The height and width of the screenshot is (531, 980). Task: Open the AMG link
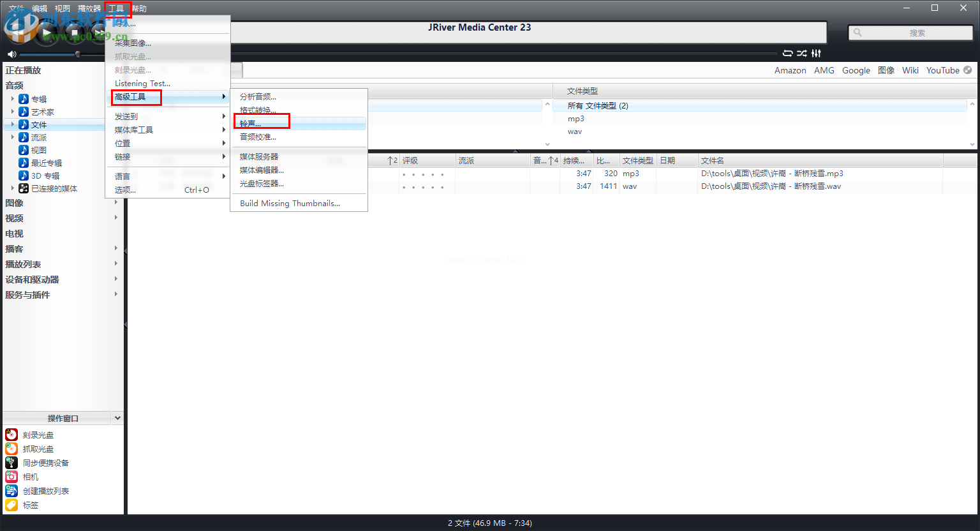coord(824,70)
